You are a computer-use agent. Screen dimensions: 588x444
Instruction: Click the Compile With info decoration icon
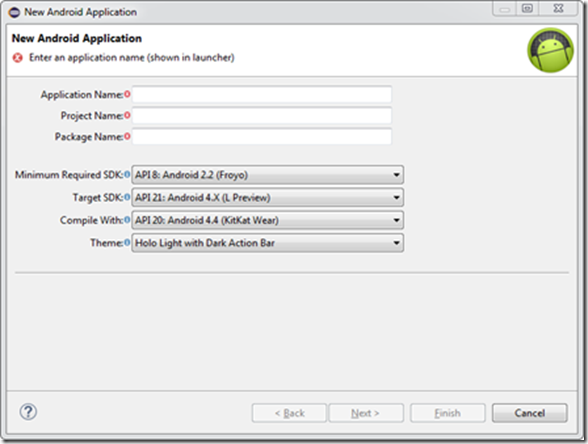[127, 219]
